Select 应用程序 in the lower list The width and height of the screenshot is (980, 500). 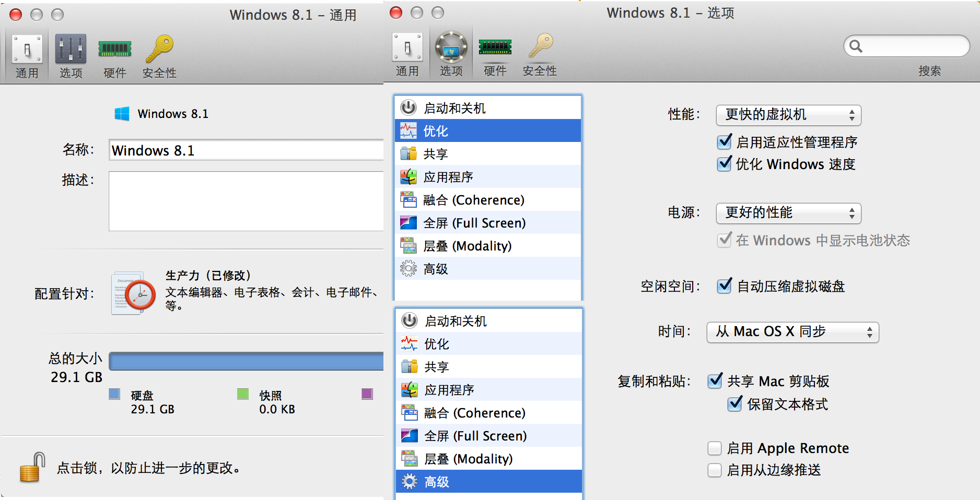point(489,390)
